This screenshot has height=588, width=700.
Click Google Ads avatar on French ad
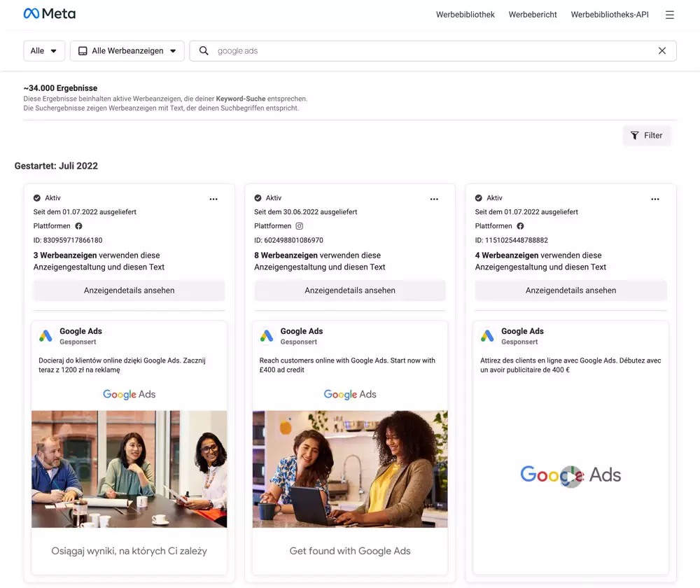pos(487,336)
